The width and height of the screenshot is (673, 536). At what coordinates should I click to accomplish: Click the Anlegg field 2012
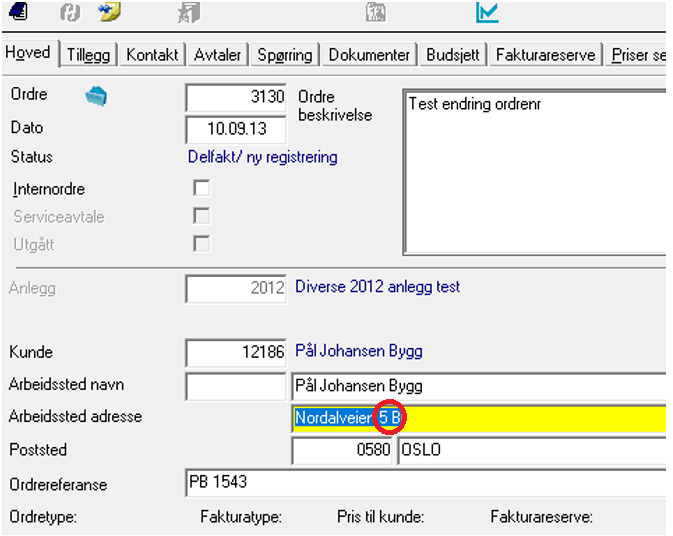click(236, 288)
